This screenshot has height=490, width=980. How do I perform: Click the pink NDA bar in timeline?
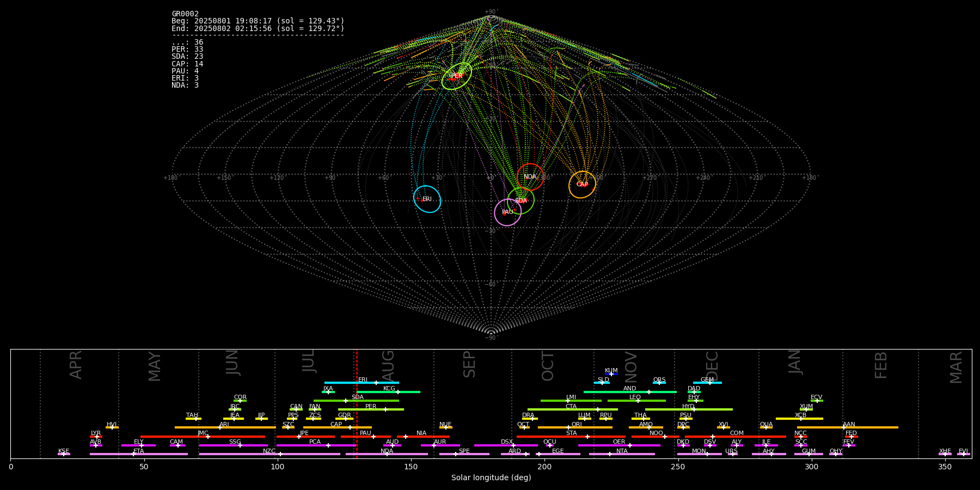(387, 454)
